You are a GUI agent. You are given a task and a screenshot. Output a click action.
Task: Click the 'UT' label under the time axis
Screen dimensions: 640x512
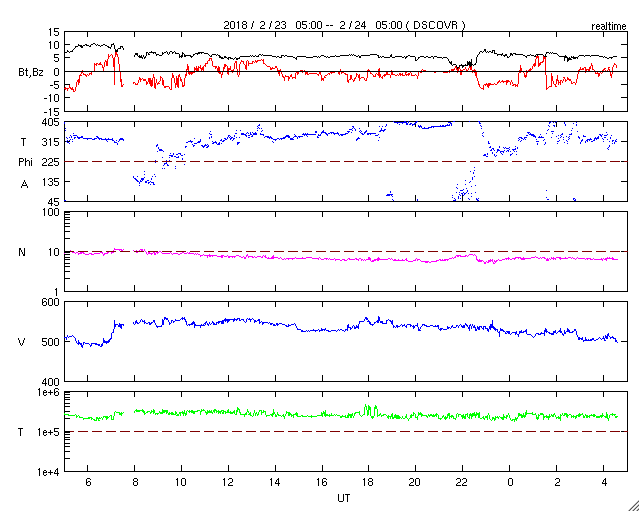tap(344, 498)
